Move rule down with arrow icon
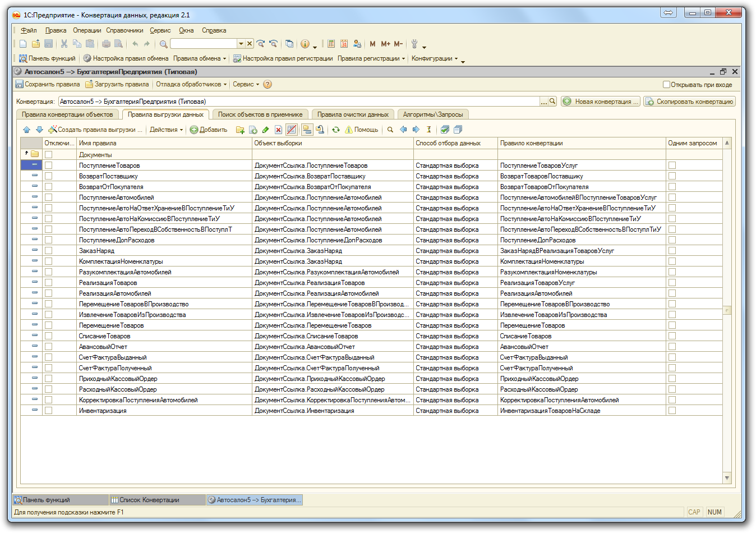Viewport: 756px width, 533px height. 39,130
